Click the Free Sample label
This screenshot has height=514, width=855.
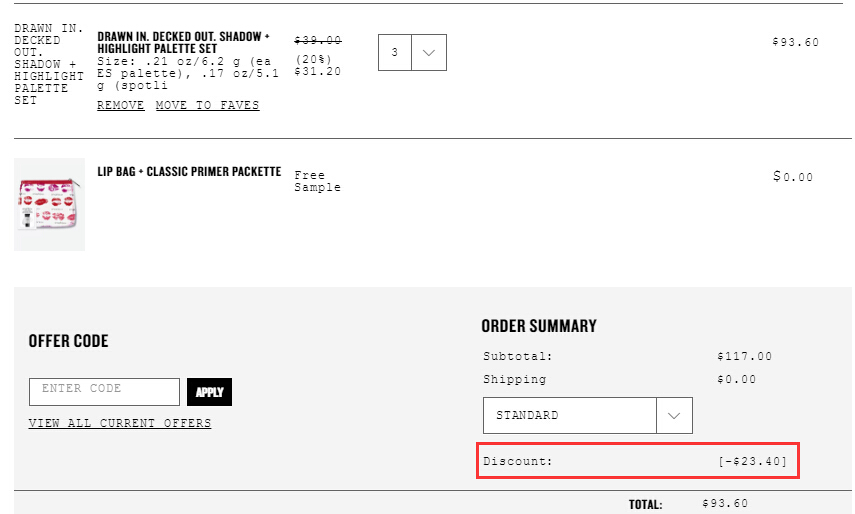click(x=317, y=181)
